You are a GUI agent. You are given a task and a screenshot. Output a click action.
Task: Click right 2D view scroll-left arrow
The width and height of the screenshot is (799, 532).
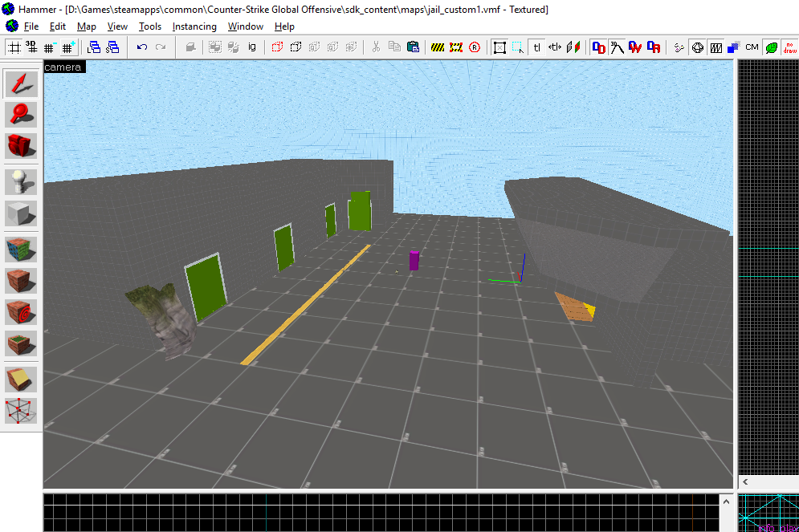[745, 481]
